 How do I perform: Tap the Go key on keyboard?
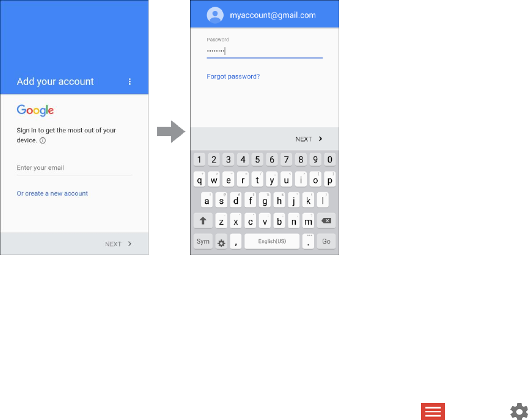(326, 242)
